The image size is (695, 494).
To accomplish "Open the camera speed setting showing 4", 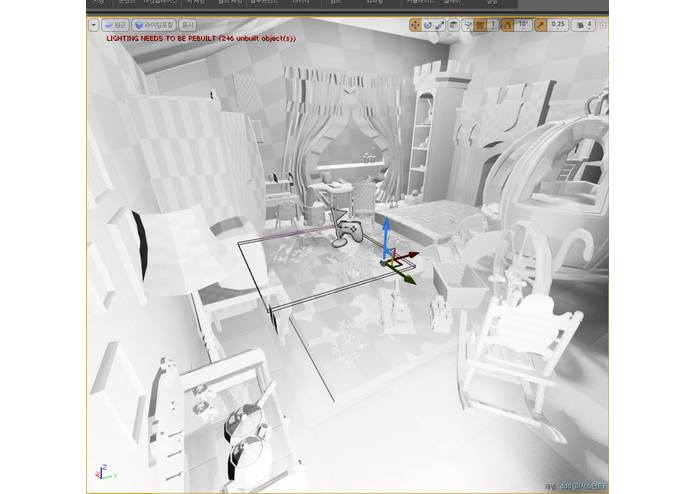I will [x=583, y=25].
